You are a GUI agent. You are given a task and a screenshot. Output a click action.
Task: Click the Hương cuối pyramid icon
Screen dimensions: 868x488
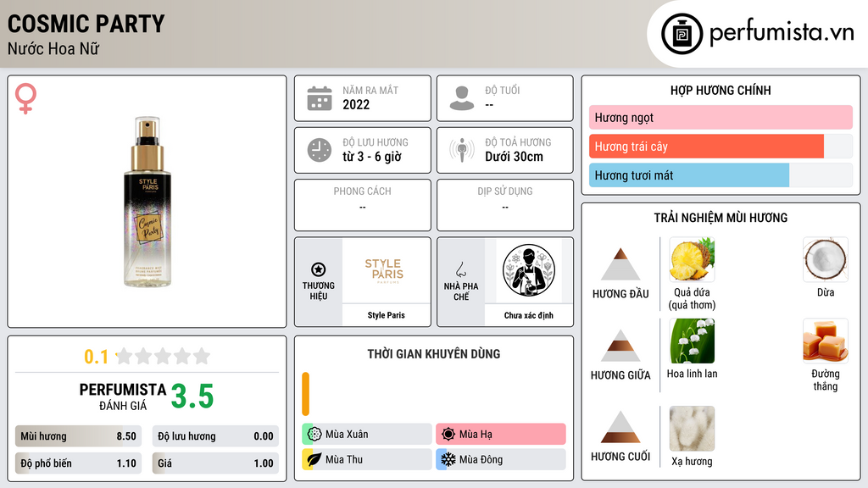[x=620, y=427]
